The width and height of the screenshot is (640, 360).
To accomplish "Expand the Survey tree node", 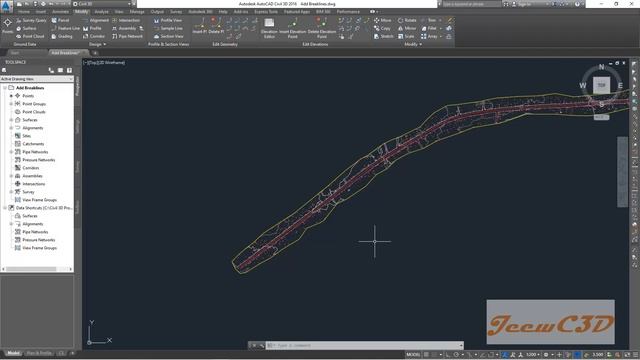I will click(11, 192).
